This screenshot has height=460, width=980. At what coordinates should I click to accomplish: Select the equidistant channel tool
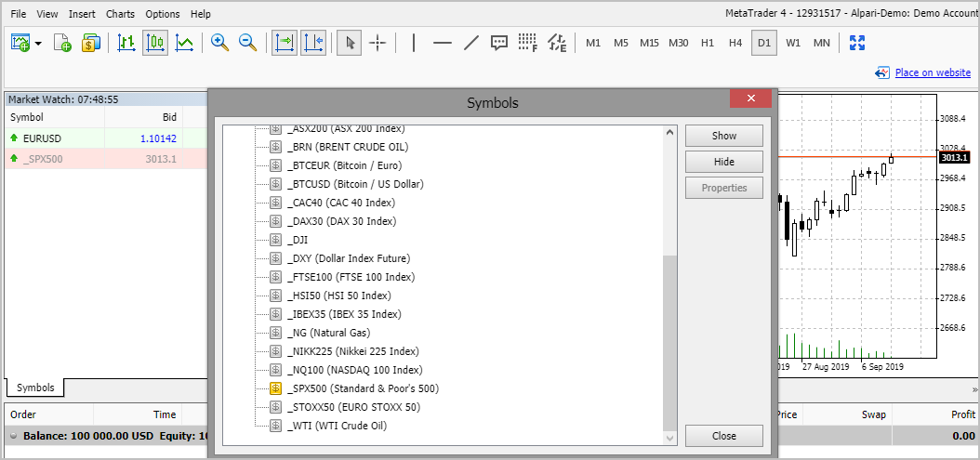(x=557, y=43)
